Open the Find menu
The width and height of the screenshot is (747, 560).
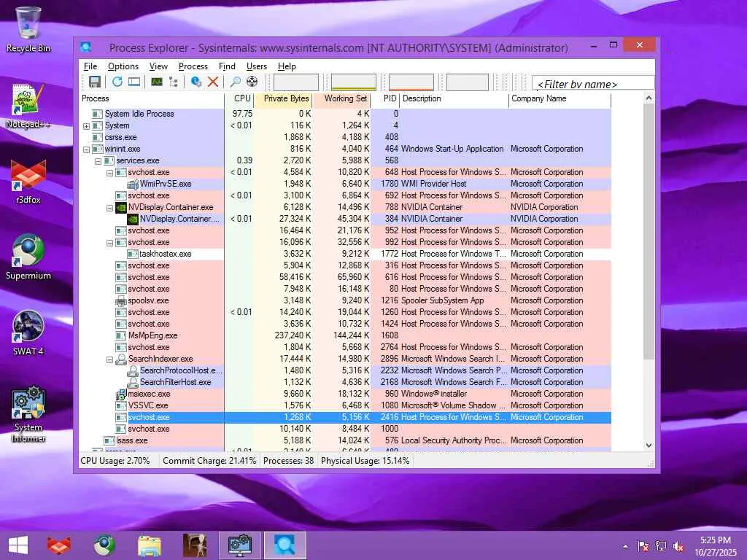[x=227, y=66]
